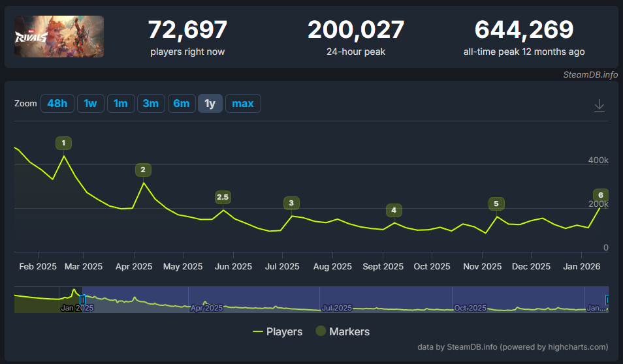This screenshot has width=623, height=364.
Task: Click the right navigator range handle
Action: (x=607, y=299)
